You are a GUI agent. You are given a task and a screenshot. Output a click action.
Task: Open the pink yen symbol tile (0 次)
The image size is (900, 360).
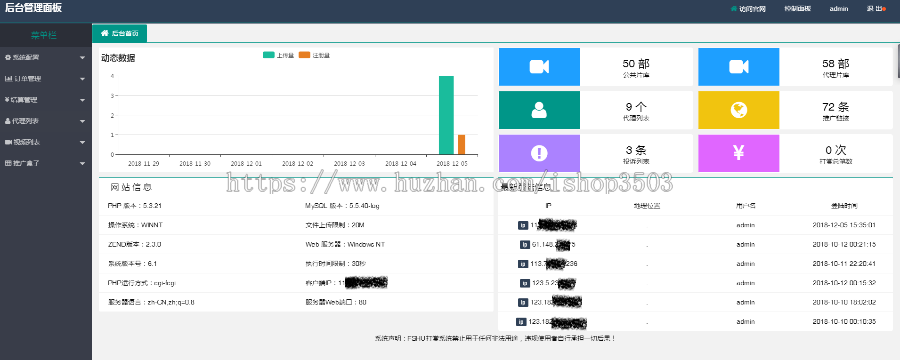pyautogui.click(x=738, y=153)
